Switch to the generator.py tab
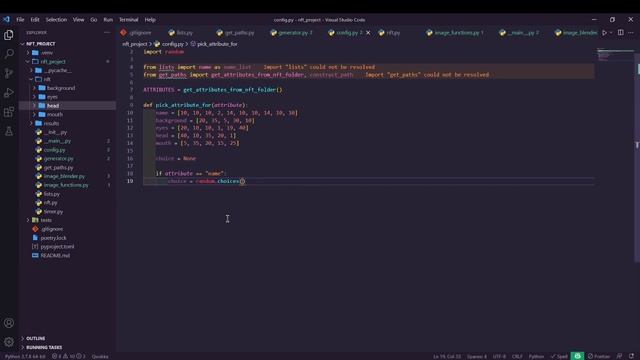 292,33
